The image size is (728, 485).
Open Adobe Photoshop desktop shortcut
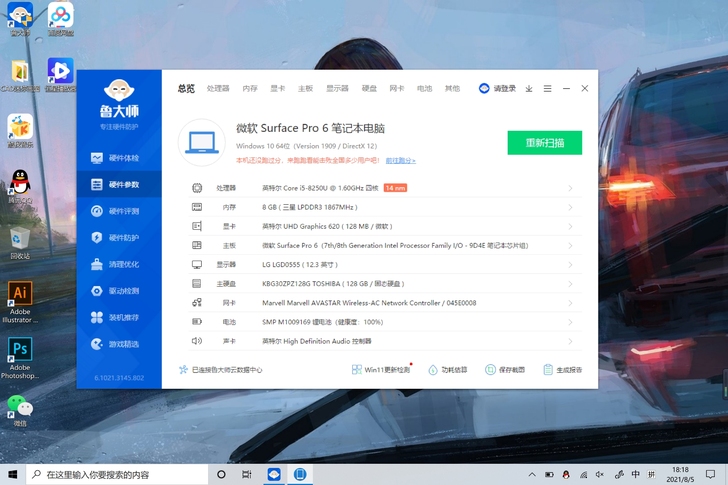point(20,358)
